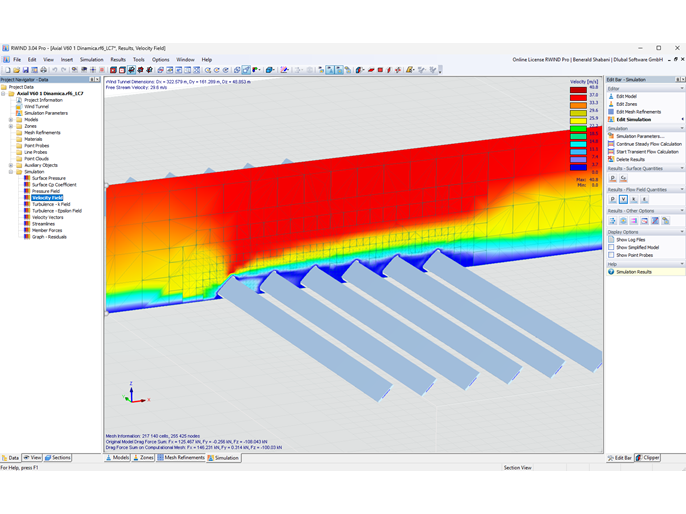The image size is (686, 514).
Task: Click the Simulation Results help icon
Action: (x=611, y=272)
